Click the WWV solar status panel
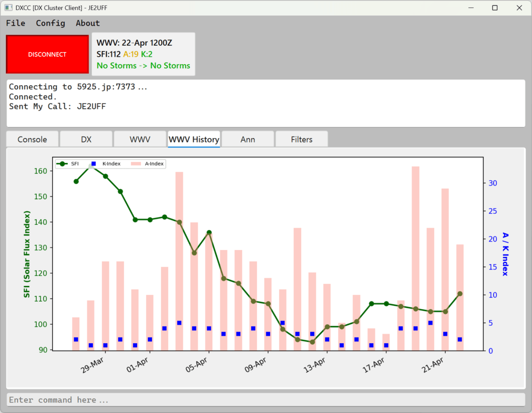 (x=143, y=54)
